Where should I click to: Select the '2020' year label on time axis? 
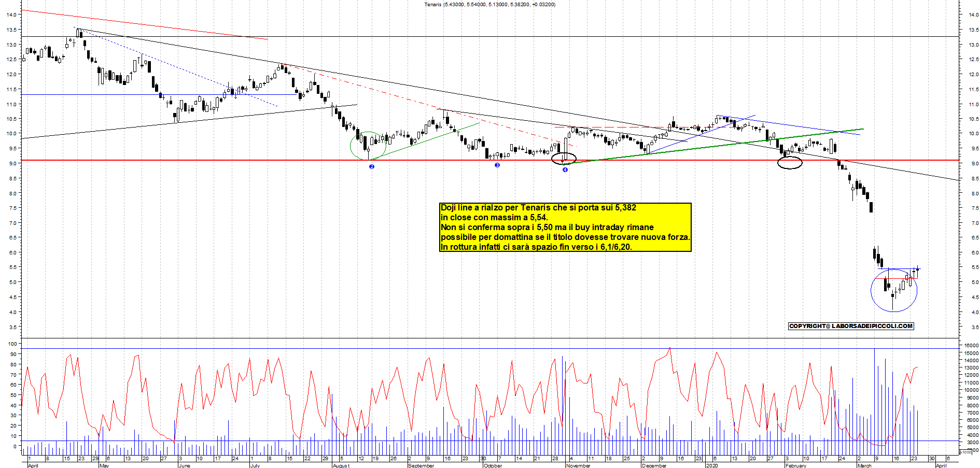[x=712, y=465]
